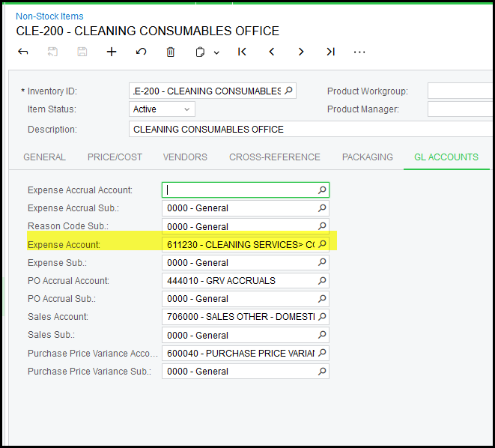Go to the previous record
This screenshot has width=495, height=448.
click(271, 52)
